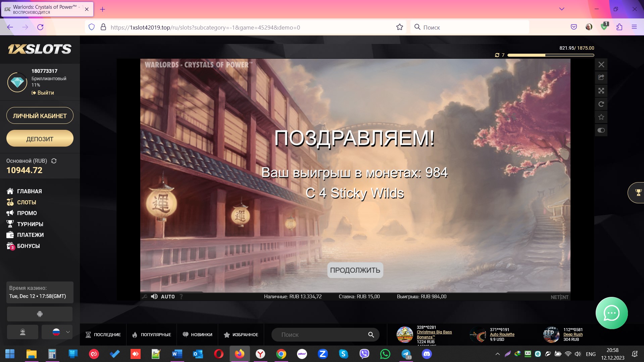
Task: Open Telegram from the taskbar
Action: (406, 354)
